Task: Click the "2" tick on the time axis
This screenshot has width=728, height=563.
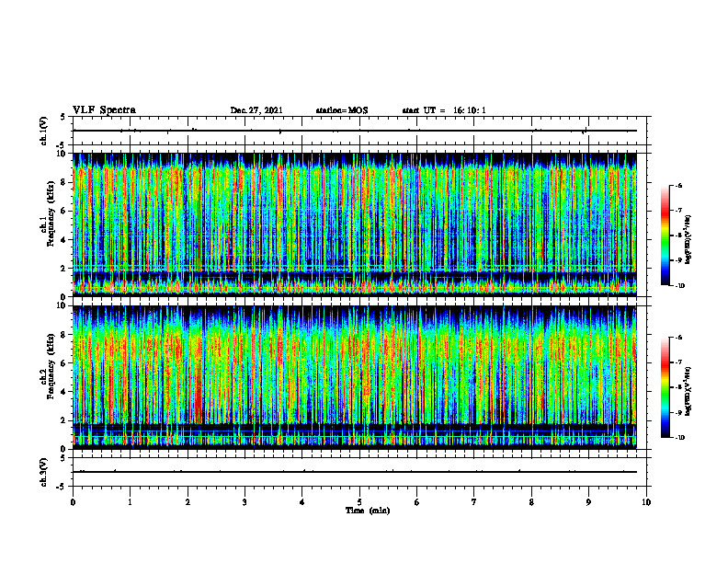Action: (x=188, y=502)
